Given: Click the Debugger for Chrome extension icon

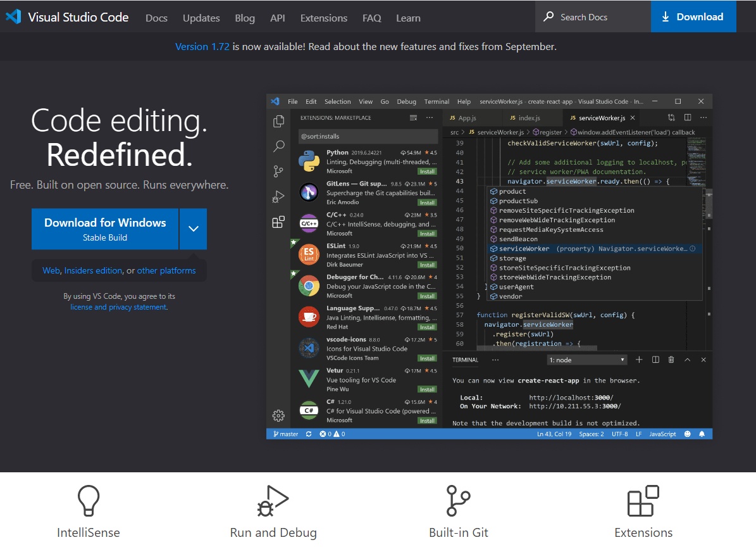Looking at the screenshot, I should [x=309, y=286].
